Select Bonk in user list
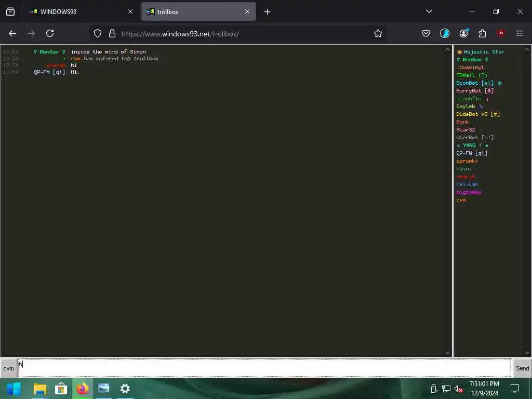Viewport: 532px width, 399px height. point(462,122)
